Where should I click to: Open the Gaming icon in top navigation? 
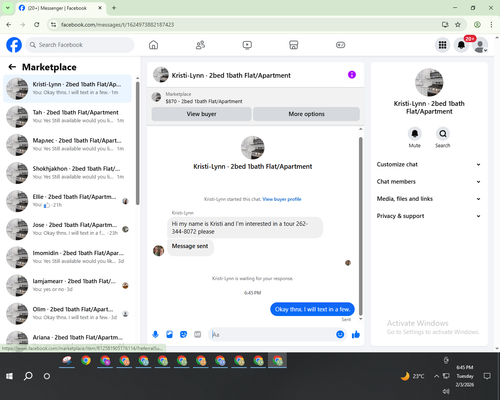340,45
